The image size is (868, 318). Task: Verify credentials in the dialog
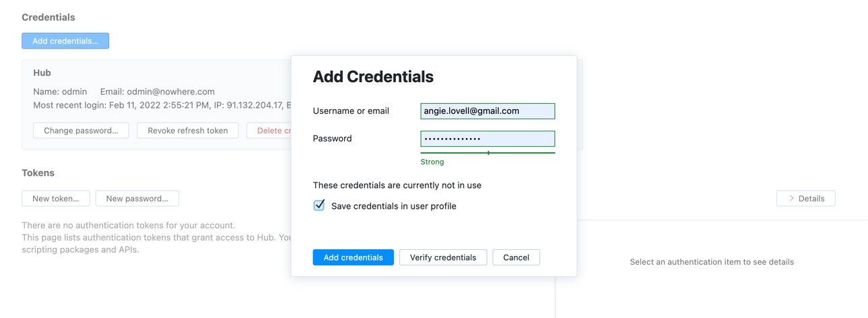442,257
